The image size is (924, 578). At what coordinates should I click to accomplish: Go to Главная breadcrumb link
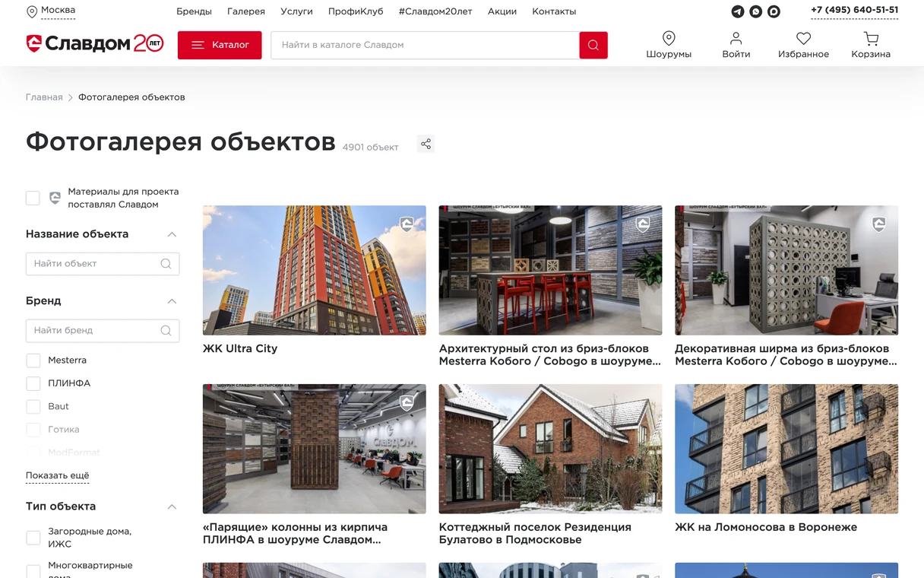point(44,97)
